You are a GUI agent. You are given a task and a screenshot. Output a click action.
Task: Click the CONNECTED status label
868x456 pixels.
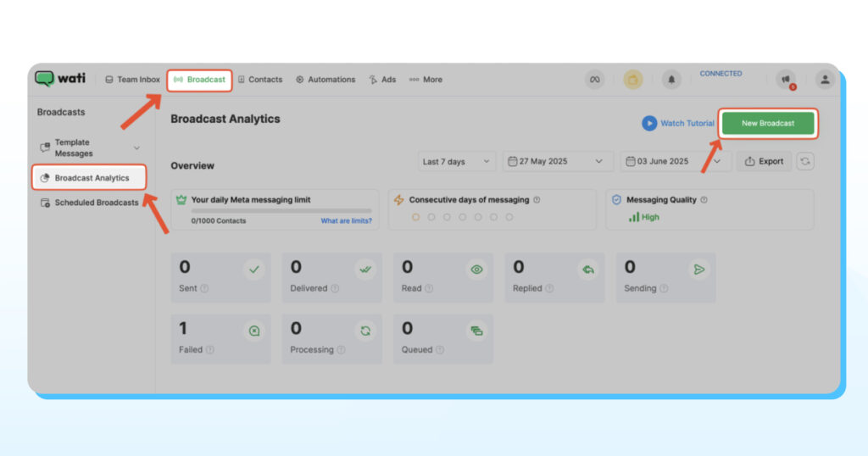coord(721,74)
